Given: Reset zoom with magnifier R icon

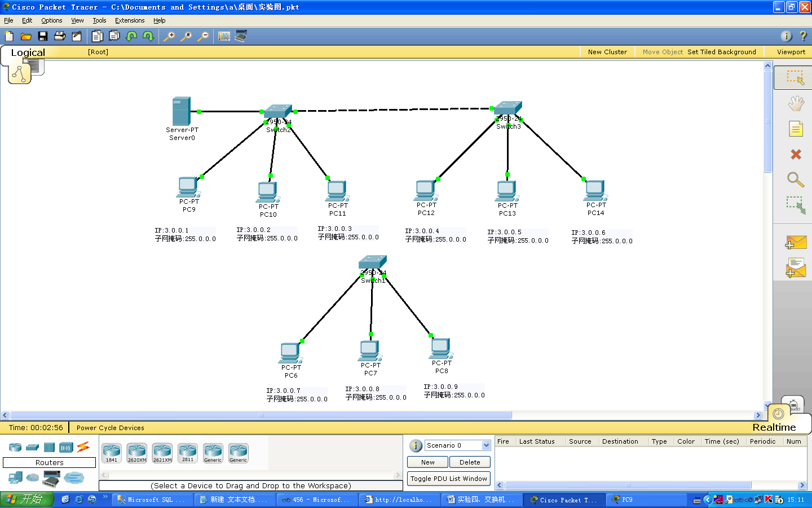Looking at the screenshot, I should [186, 36].
